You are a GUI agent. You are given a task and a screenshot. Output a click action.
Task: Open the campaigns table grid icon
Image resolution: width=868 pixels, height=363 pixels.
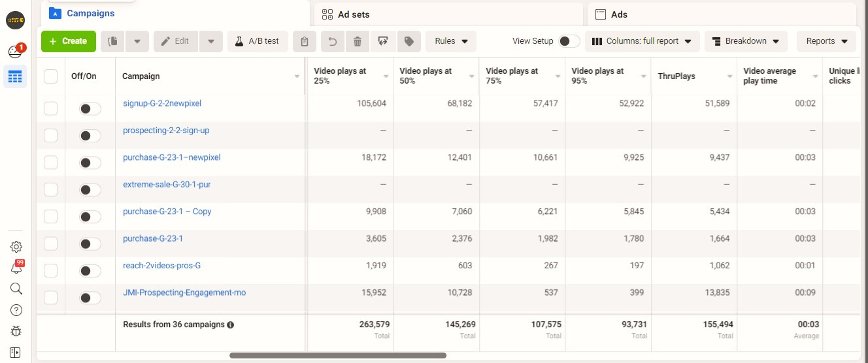point(15,77)
